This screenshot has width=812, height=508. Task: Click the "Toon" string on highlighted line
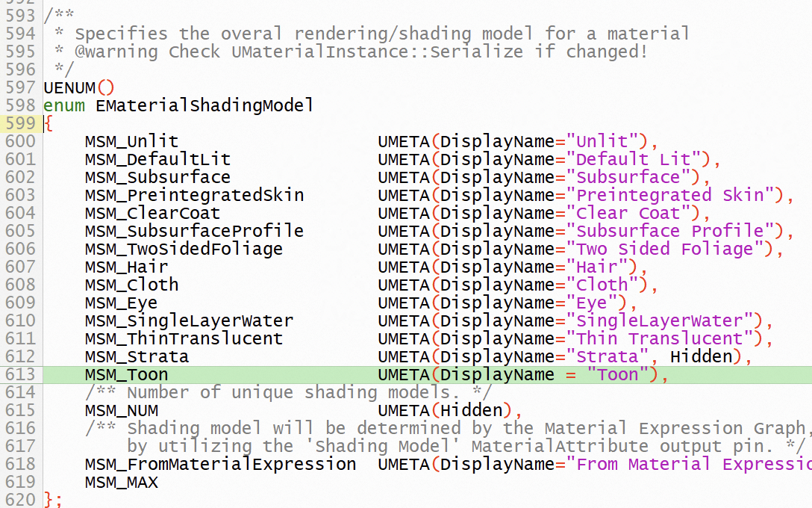(x=618, y=374)
